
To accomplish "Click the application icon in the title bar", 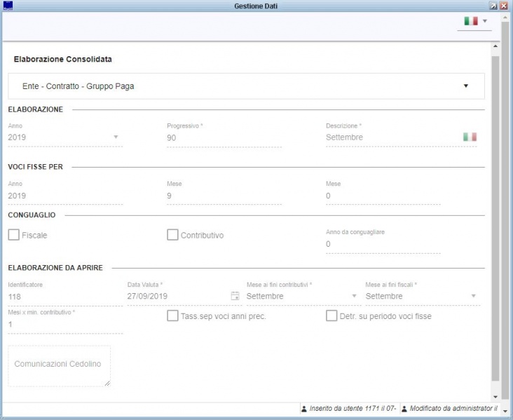I will tap(7, 5).
